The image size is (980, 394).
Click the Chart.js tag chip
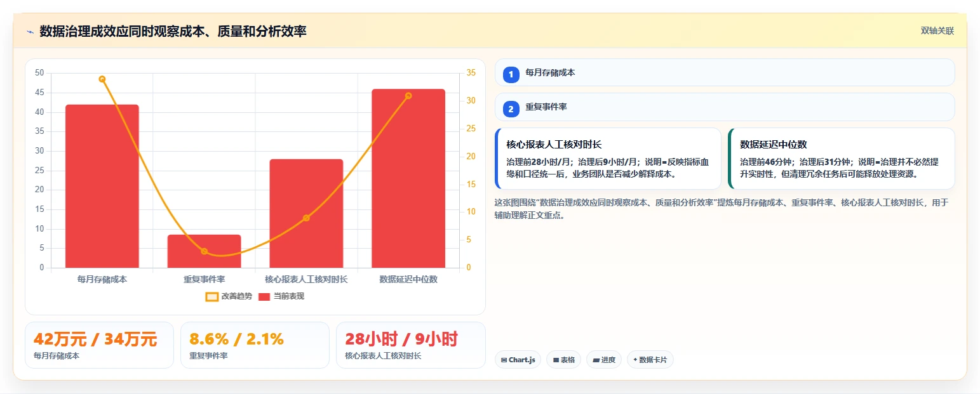(518, 360)
